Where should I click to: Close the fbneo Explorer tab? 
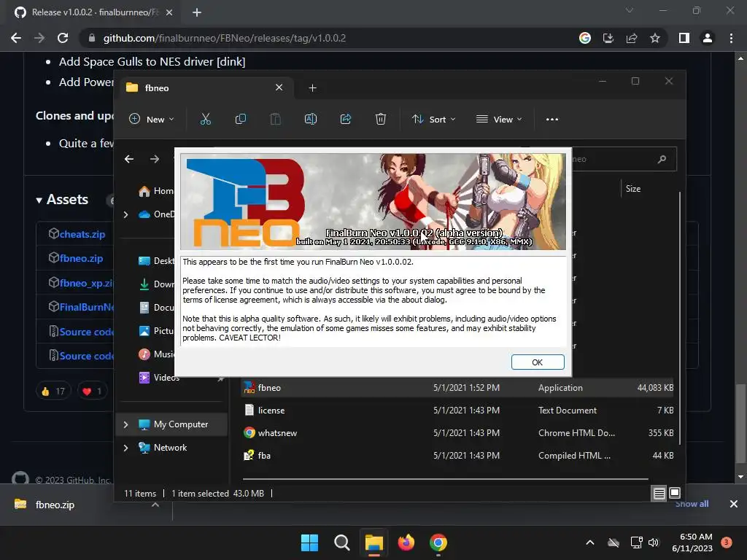tap(279, 87)
